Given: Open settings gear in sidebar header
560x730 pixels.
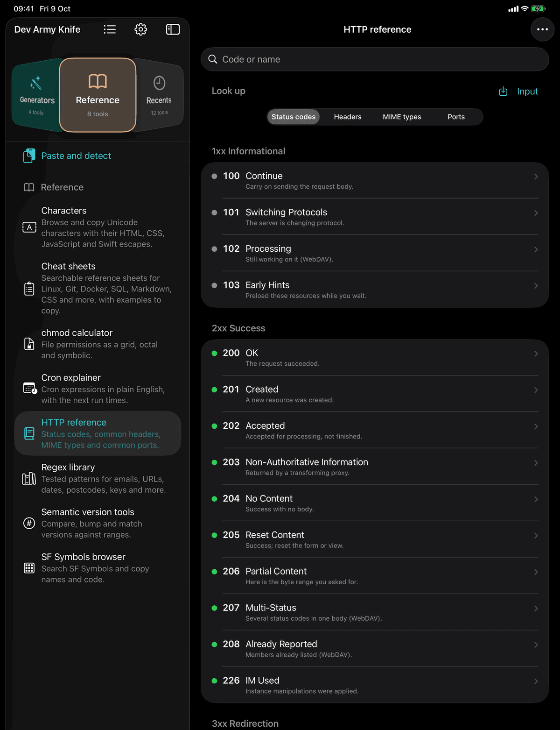Looking at the screenshot, I should [x=141, y=29].
